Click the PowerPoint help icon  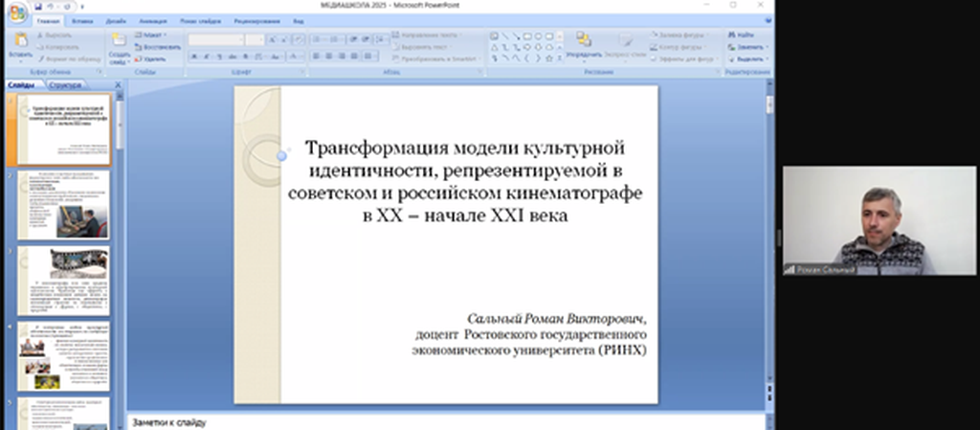coord(765,19)
